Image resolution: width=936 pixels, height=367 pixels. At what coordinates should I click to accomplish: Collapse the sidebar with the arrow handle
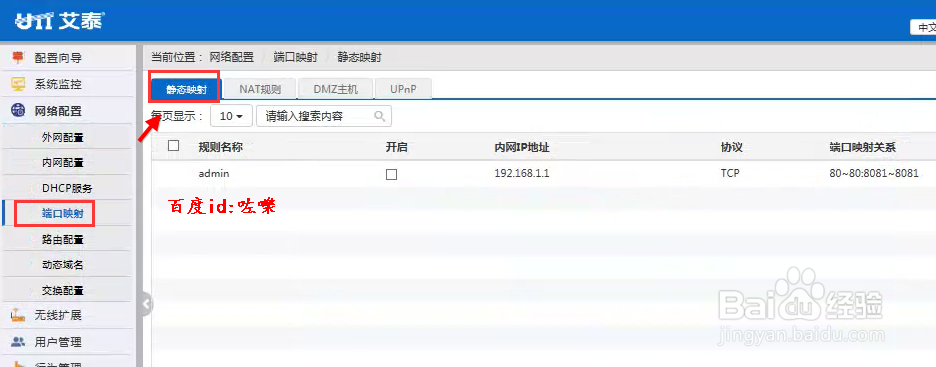[147, 304]
